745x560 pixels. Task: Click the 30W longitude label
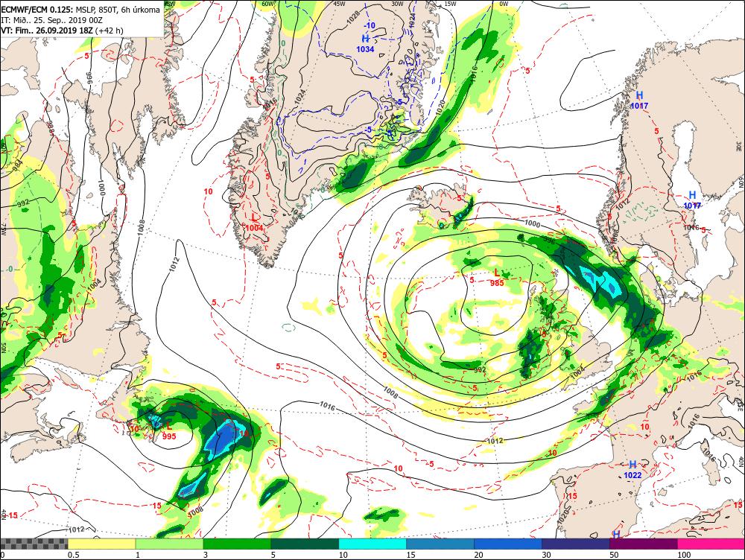(x=397, y=4)
